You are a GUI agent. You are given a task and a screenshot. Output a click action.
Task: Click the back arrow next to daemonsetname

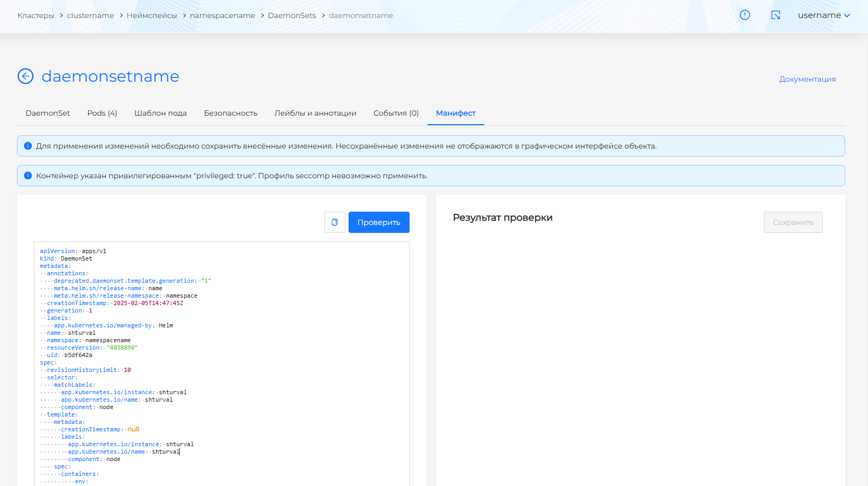[x=25, y=76]
